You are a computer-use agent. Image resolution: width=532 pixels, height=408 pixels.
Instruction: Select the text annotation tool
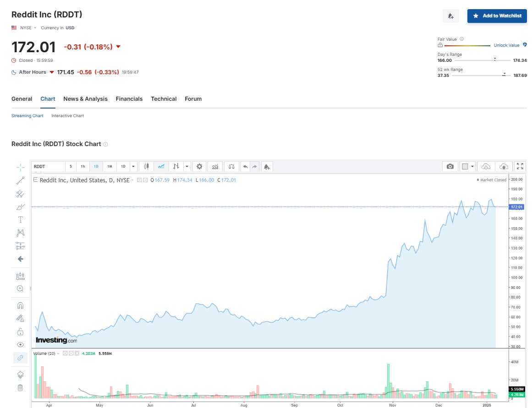click(20, 220)
